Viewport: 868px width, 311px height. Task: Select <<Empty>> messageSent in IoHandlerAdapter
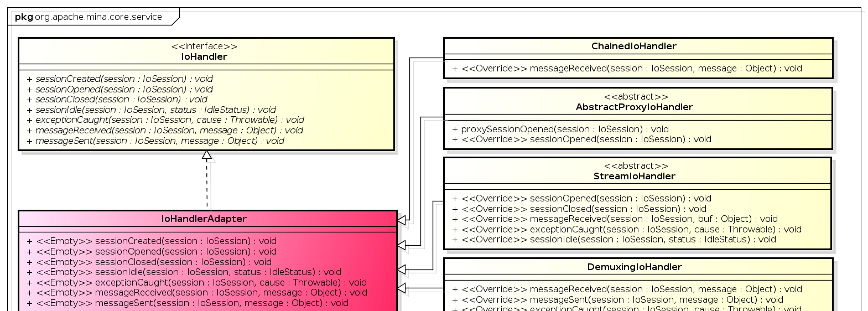pos(188,303)
